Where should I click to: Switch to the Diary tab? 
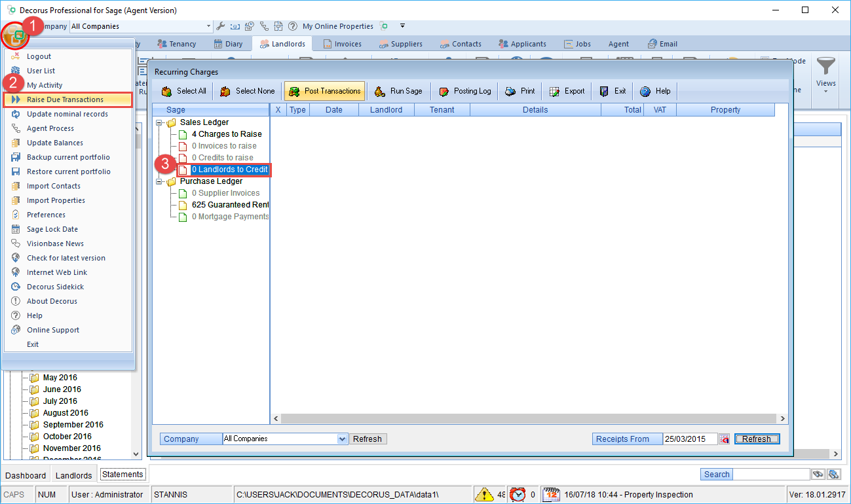click(228, 44)
